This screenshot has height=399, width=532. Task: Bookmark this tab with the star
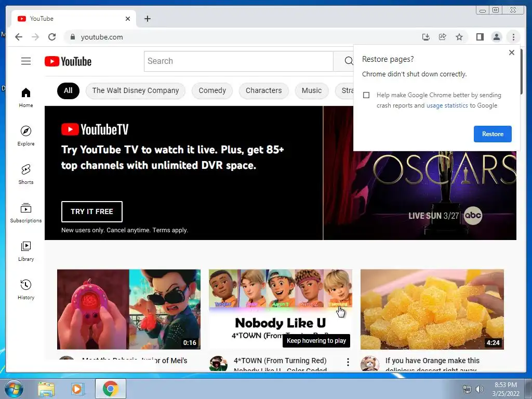coord(459,37)
